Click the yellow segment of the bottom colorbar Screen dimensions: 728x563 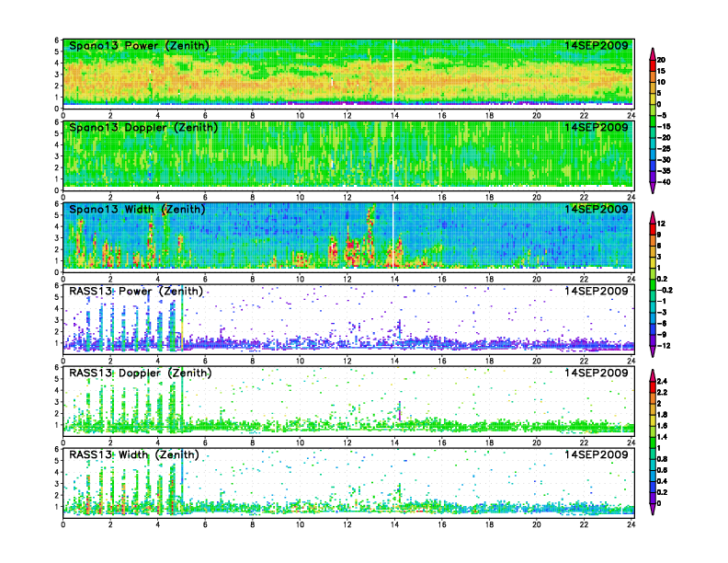[653, 419]
